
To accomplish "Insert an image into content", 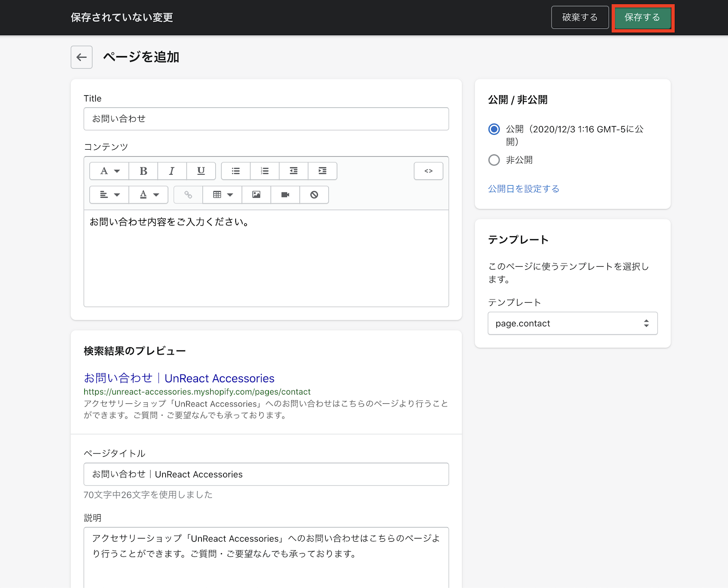I will (x=256, y=195).
